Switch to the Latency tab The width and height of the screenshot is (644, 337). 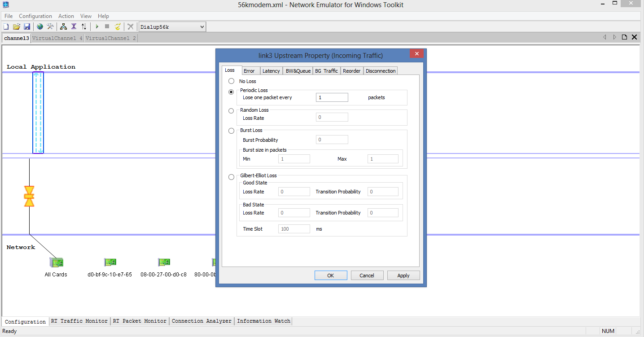coord(271,70)
